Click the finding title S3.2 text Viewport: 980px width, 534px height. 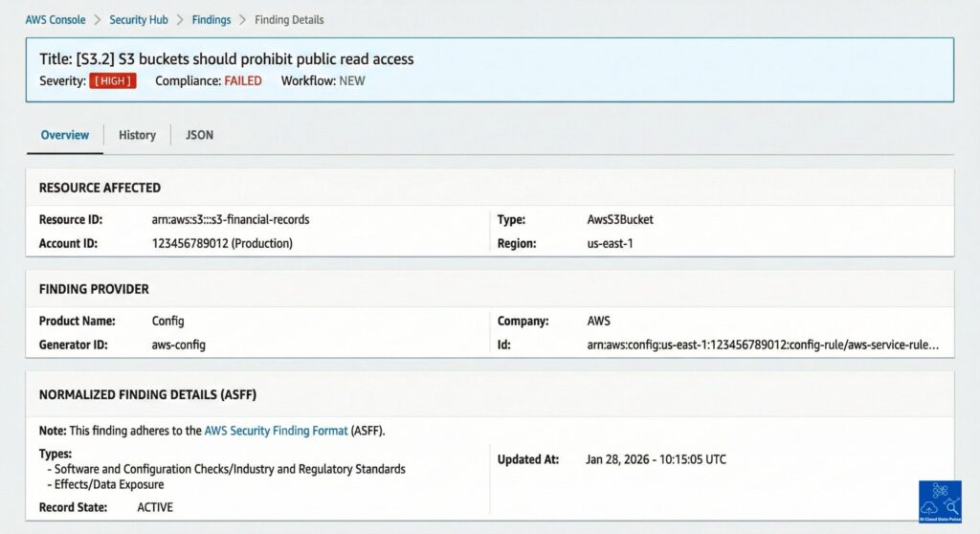tap(226, 58)
